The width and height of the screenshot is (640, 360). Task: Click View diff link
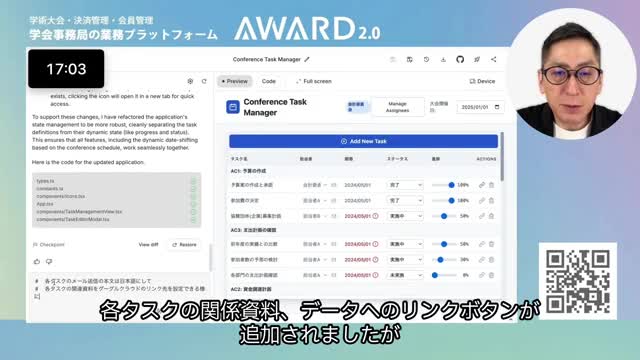pyautogui.click(x=148, y=244)
